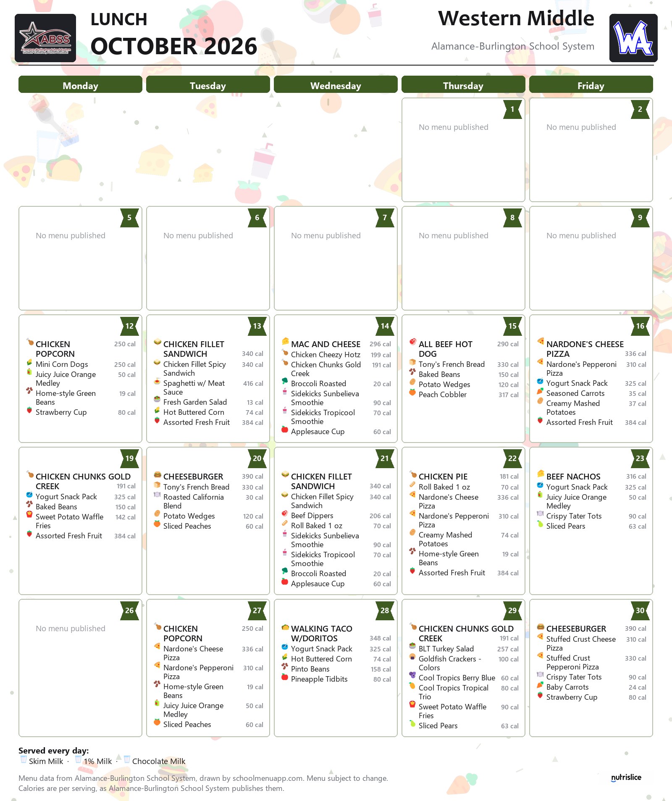This screenshot has width=672, height=801.
Task: Click the date badge 15
Action: (x=512, y=326)
